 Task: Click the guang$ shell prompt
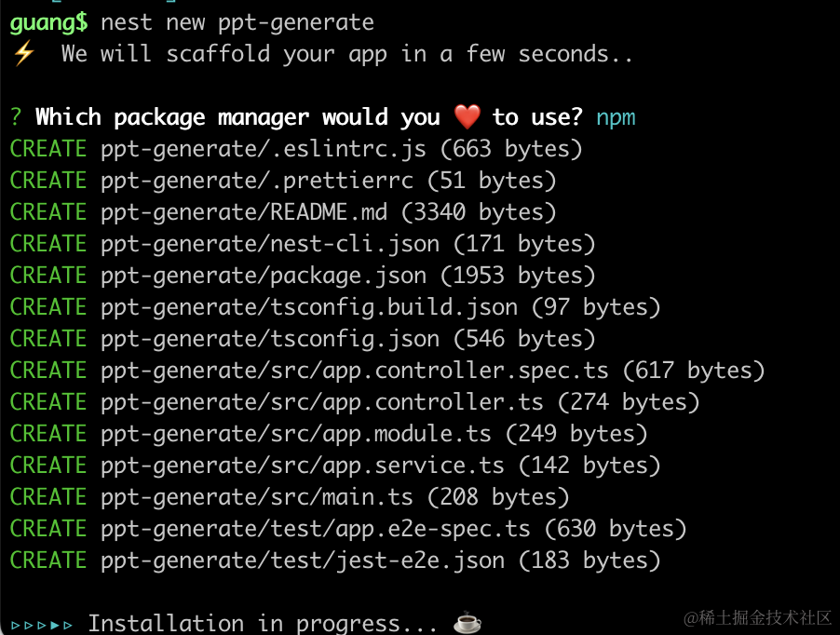[48, 22]
